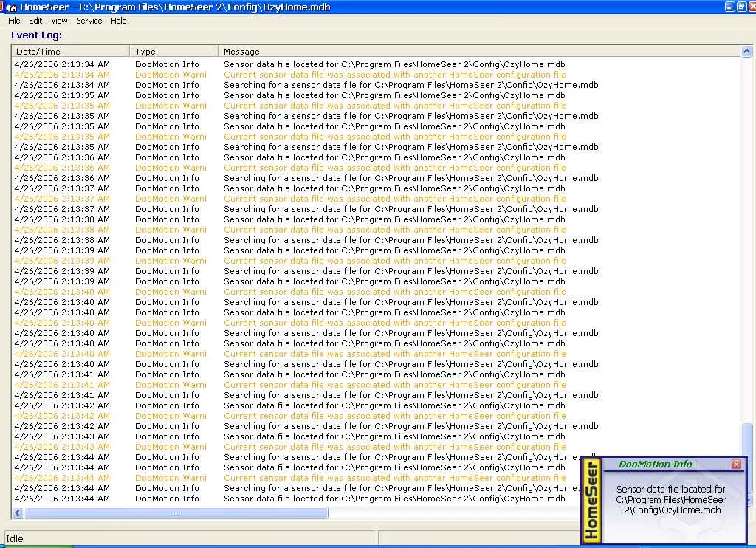The width and height of the screenshot is (756, 548).
Task: Click the event log scroll up arrow
Action: click(x=746, y=52)
